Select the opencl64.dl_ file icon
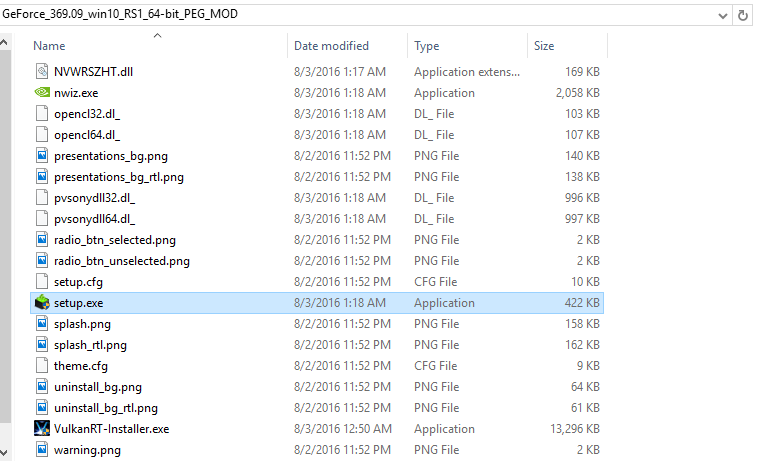The image size is (759, 465). coord(42,135)
